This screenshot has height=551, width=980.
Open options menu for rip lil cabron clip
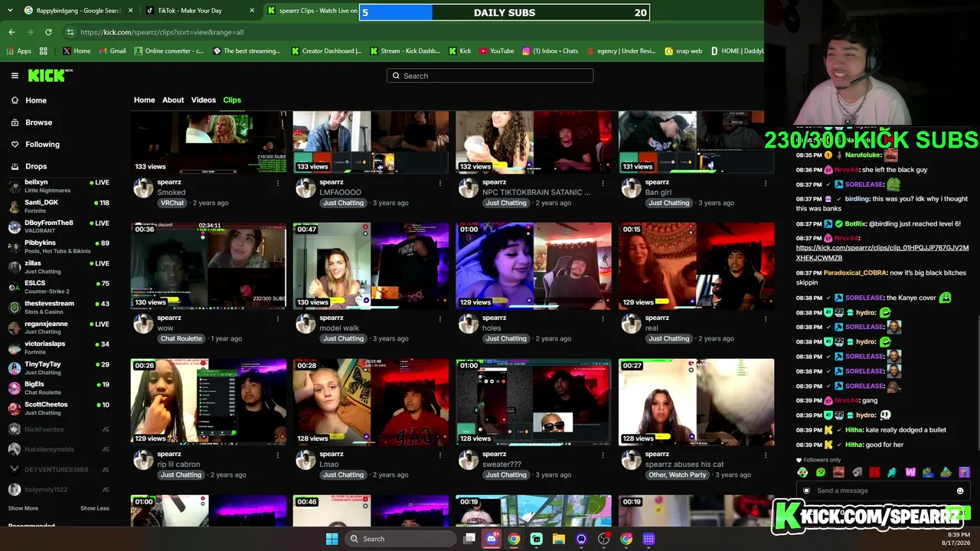(277, 455)
